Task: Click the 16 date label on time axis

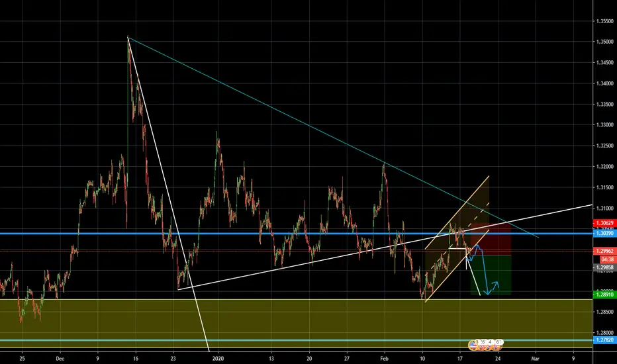Action: 135,359
